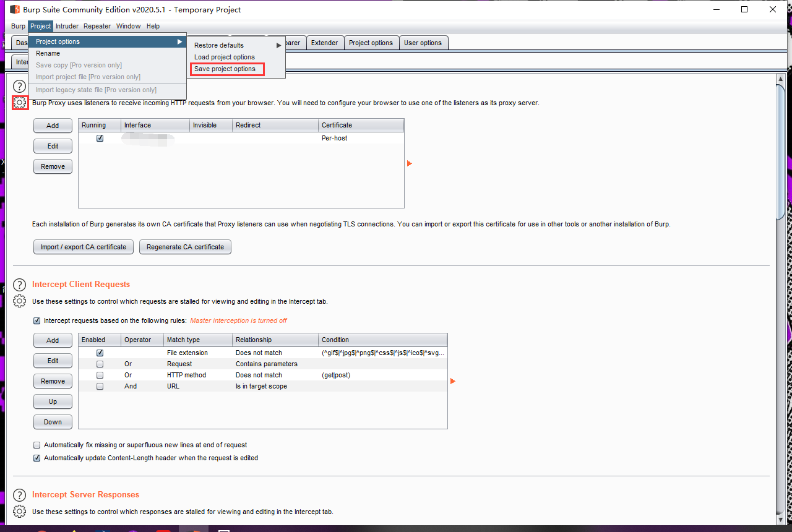Enable the URL 'Is in target scope' rule
The width and height of the screenshot is (792, 532).
tap(100, 386)
